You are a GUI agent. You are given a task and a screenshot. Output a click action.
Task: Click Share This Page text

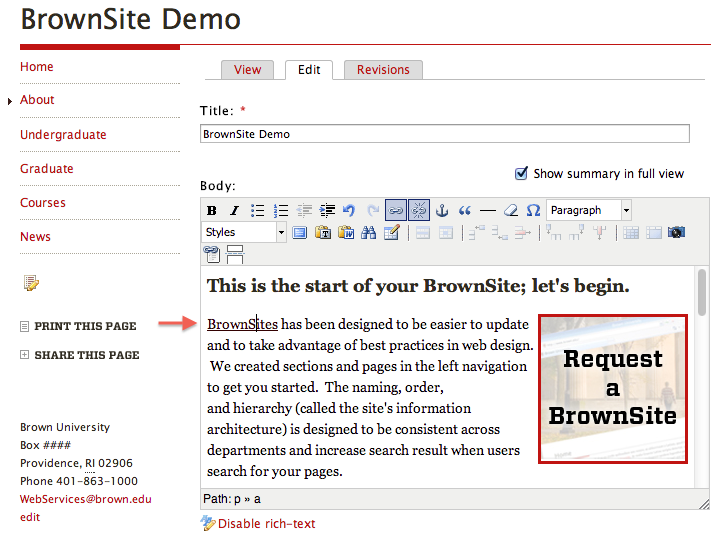(x=87, y=355)
